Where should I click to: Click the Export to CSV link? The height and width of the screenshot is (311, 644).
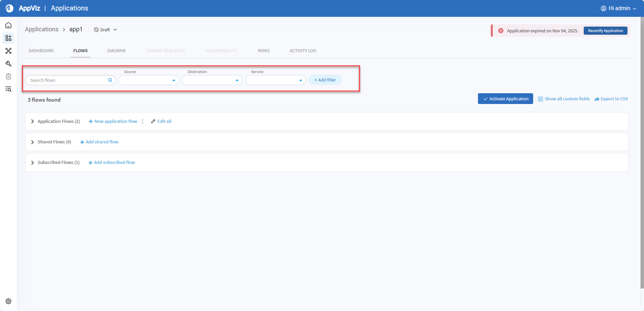coord(611,99)
